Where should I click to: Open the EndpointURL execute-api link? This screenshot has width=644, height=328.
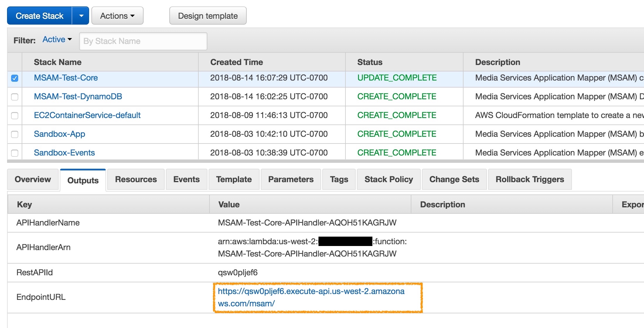coord(311,297)
